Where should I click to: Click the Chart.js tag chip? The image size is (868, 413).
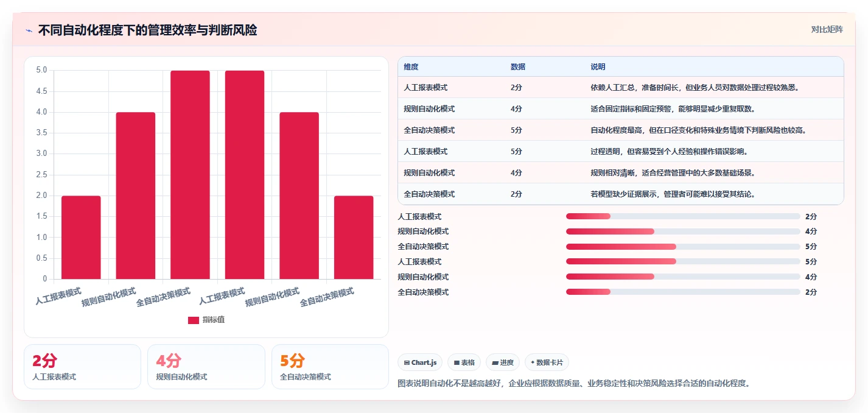420,362
